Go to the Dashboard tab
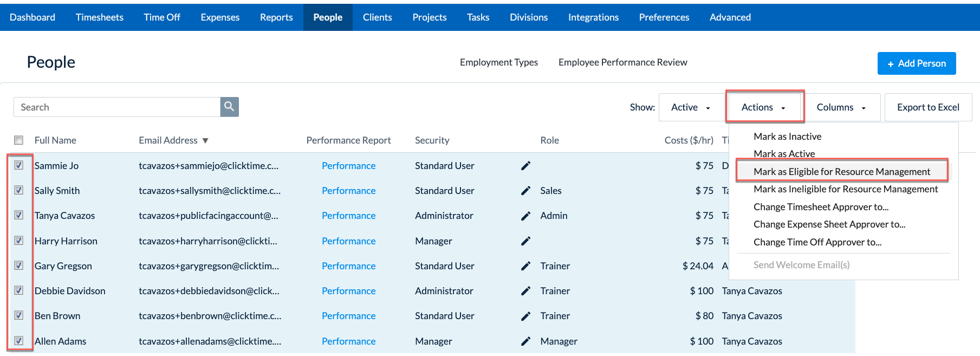This screenshot has height=356, width=980. (x=33, y=17)
